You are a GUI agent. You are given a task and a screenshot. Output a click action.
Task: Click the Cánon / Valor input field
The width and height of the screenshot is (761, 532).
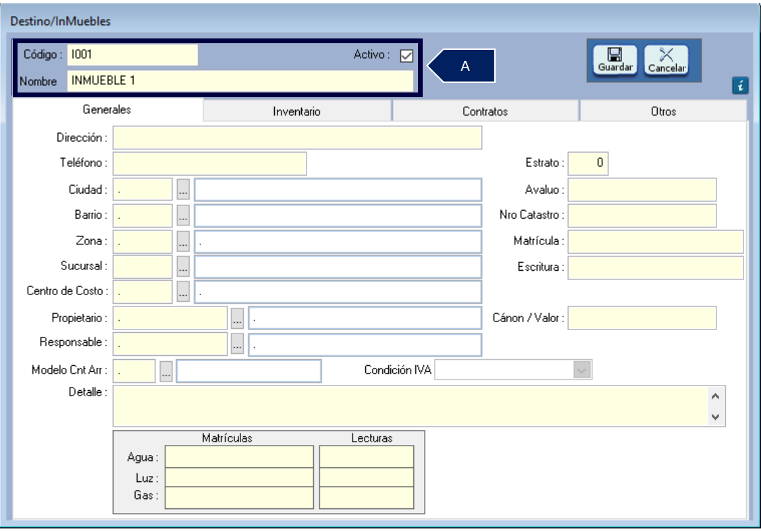[642, 318]
